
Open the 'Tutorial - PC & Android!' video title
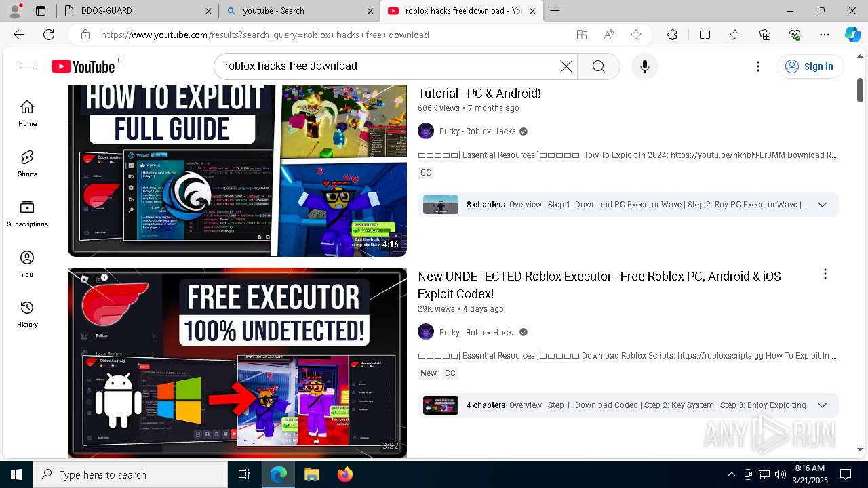click(479, 93)
